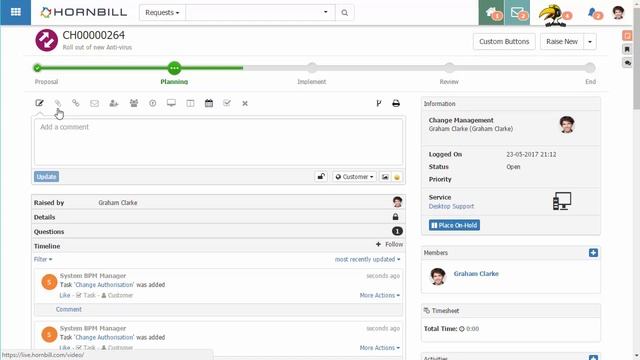Click the Implement stage marker
The height and width of the screenshot is (360, 640).
312,68
